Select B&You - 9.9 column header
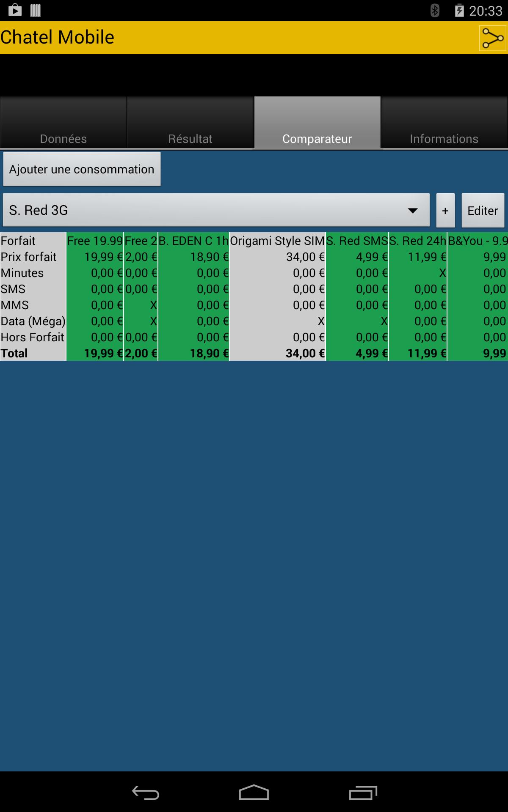This screenshot has height=812, width=508. (x=478, y=241)
